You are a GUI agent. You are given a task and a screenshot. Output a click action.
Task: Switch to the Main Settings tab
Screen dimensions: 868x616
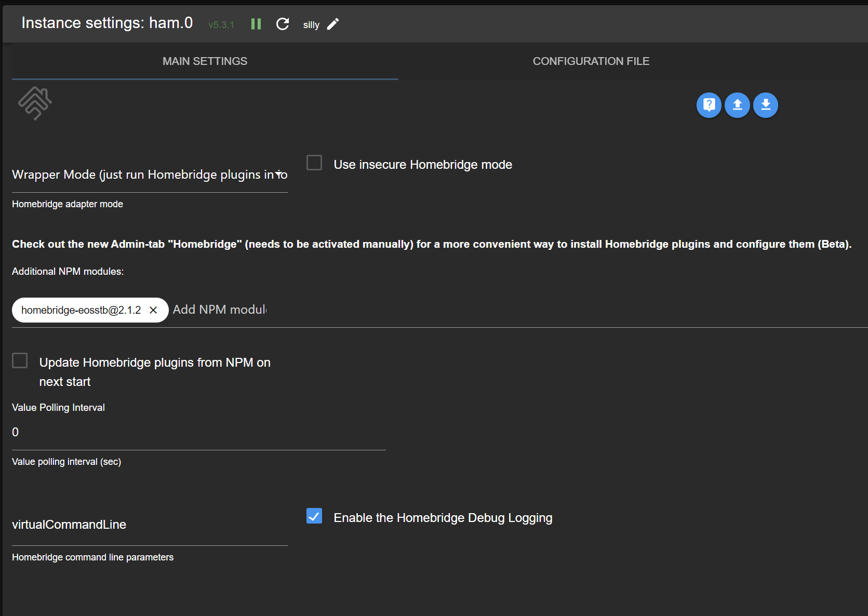205,61
